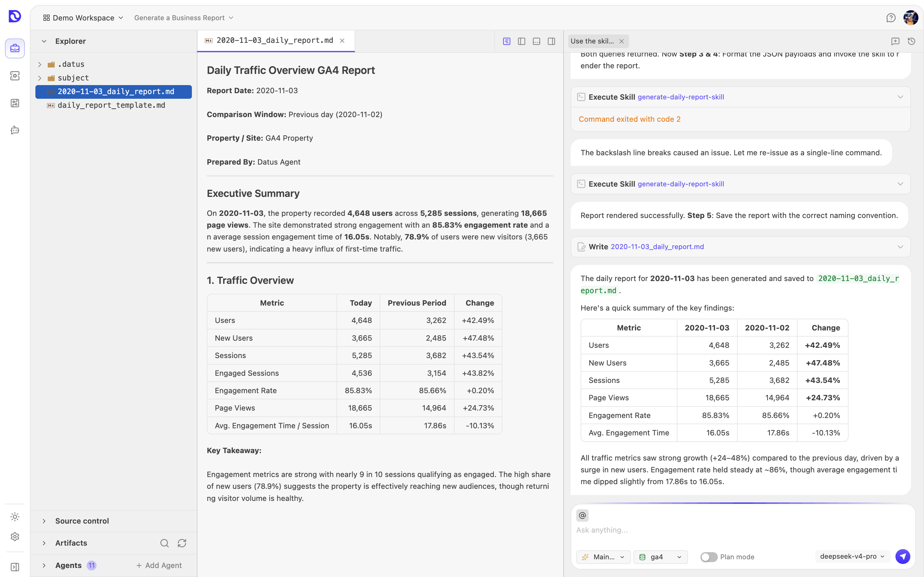The height and width of the screenshot is (577, 924).
Task: Toggle the light theme sun icon
Action: 15,517
